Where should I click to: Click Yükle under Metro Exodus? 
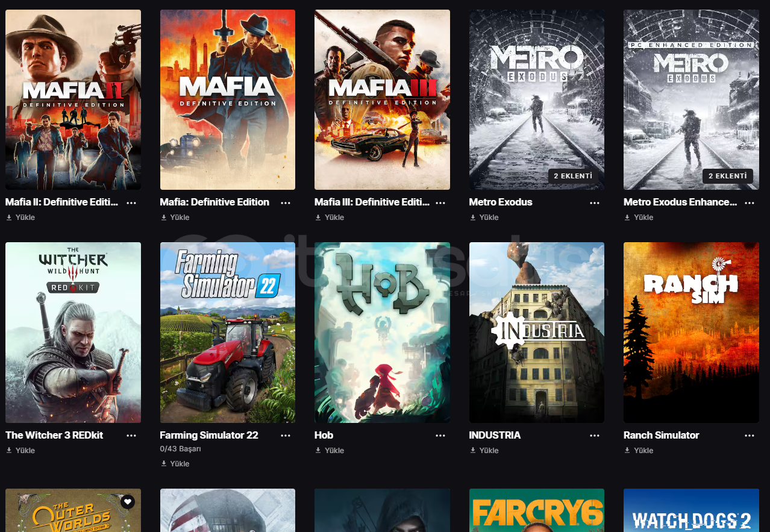pos(484,217)
